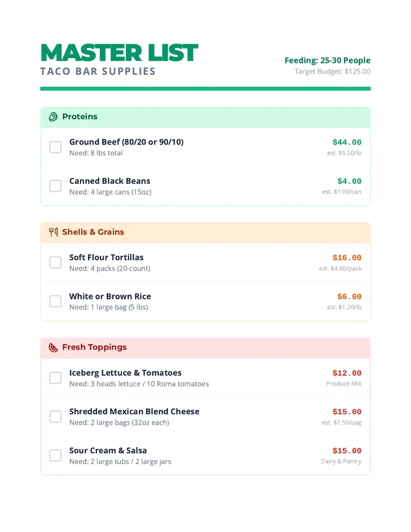Select the Proteins section header
This screenshot has height=532, width=411.
click(205, 118)
